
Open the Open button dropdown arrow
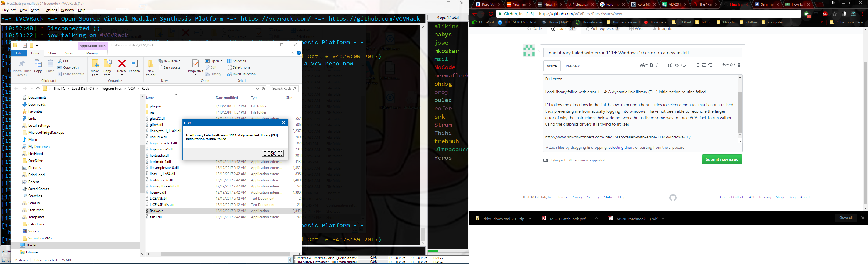click(x=221, y=61)
